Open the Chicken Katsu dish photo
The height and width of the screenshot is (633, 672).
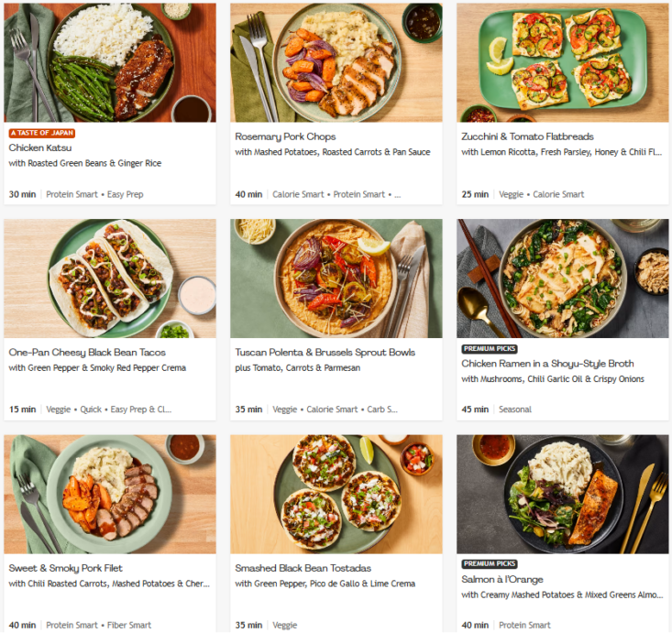(110, 61)
